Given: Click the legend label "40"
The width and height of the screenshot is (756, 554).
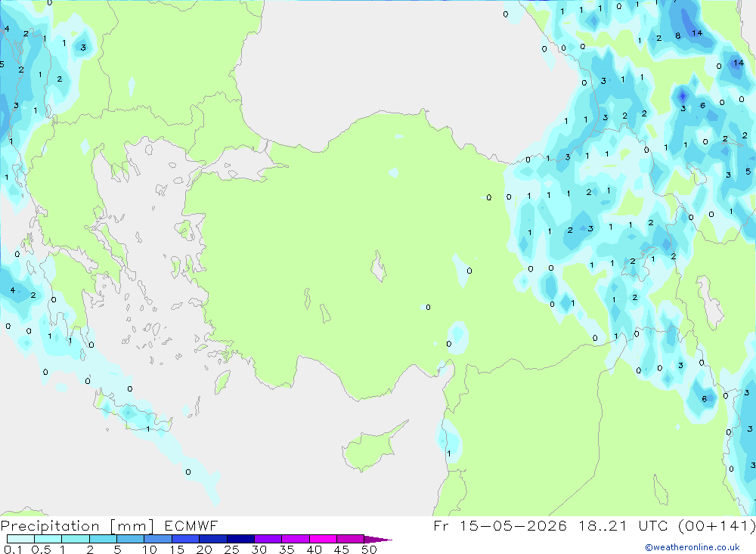Looking at the screenshot, I should 314,549.
